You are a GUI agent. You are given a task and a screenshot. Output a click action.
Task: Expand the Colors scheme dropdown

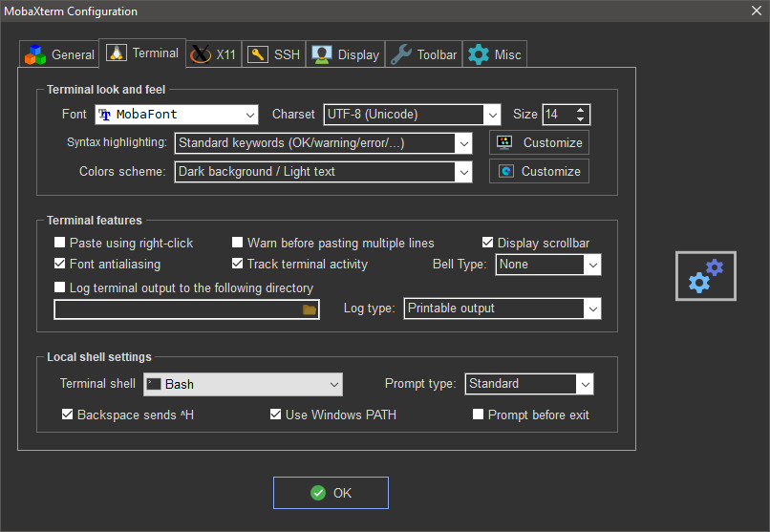click(x=463, y=172)
